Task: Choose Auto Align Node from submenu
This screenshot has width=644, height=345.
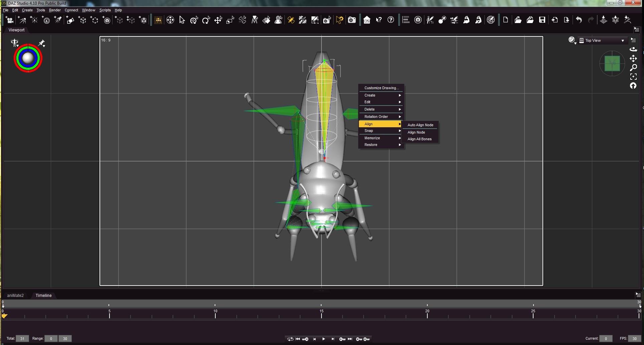Action: (420, 125)
